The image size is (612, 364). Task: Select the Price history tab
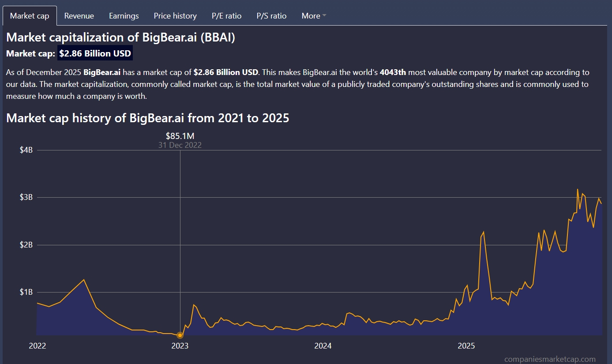175,16
